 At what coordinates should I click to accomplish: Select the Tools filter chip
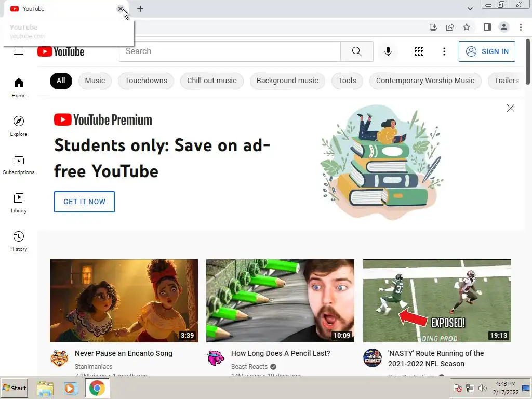click(347, 81)
